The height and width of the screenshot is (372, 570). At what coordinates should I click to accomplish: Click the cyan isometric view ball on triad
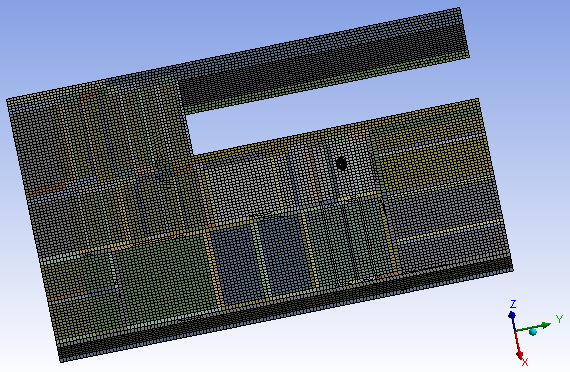[533, 332]
